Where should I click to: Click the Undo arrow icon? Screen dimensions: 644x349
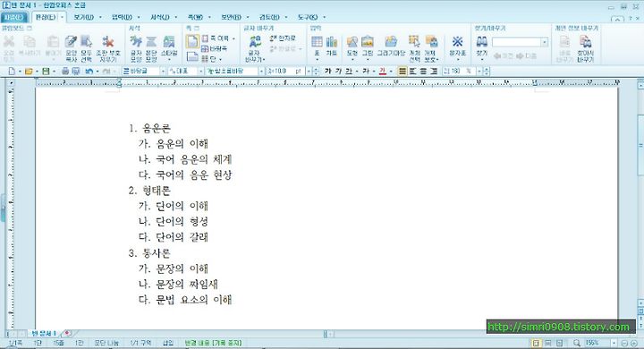89,71
